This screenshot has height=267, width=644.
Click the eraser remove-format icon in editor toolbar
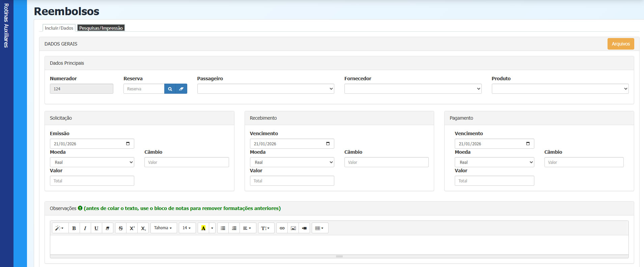point(107,228)
